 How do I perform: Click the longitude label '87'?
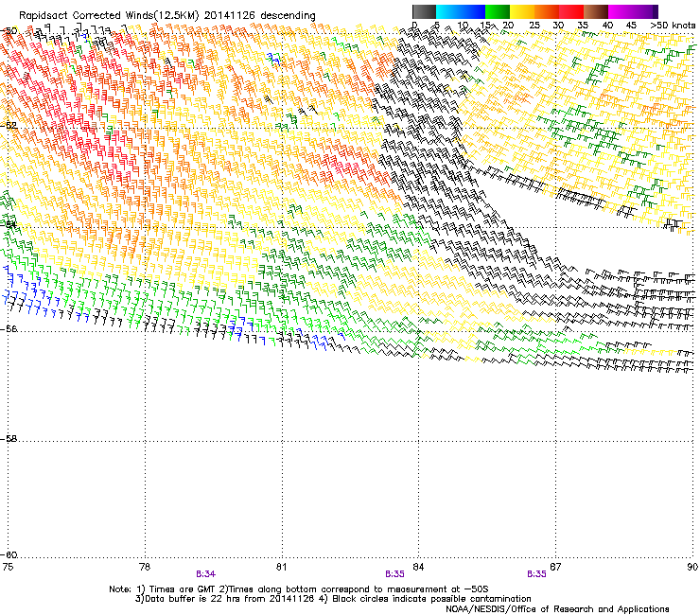[x=555, y=567]
